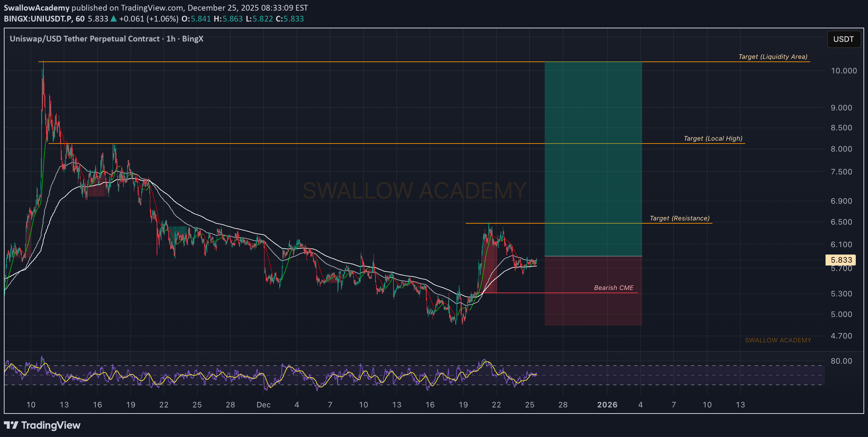The width and height of the screenshot is (868, 437).
Task: Select the Target (Resistance) label
Action: [679, 218]
